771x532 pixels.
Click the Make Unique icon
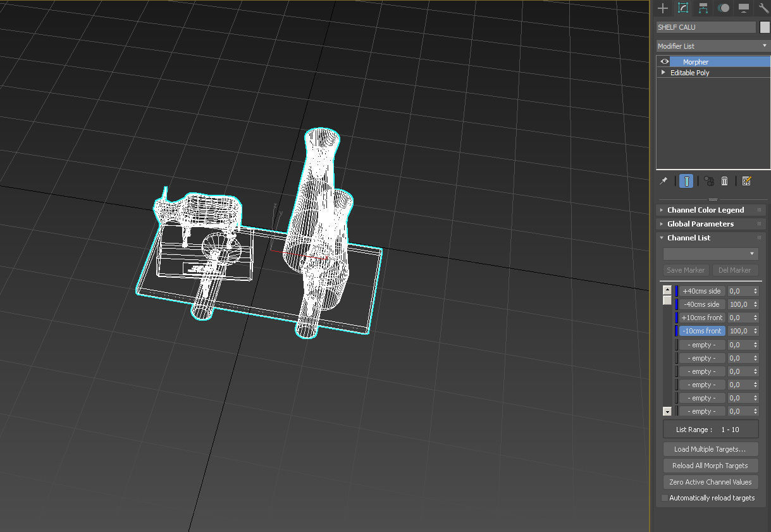[709, 181]
